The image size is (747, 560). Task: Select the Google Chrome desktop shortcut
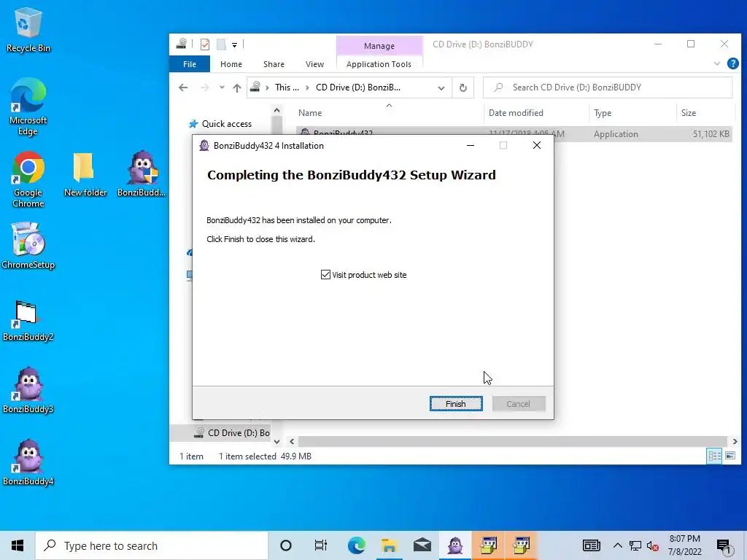click(x=28, y=179)
